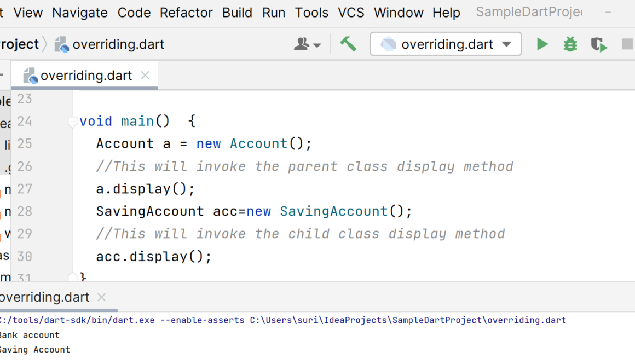Click line number 27 in the gutter
The image size is (635, 364).
pyautogui.click(x=25, y=189)
